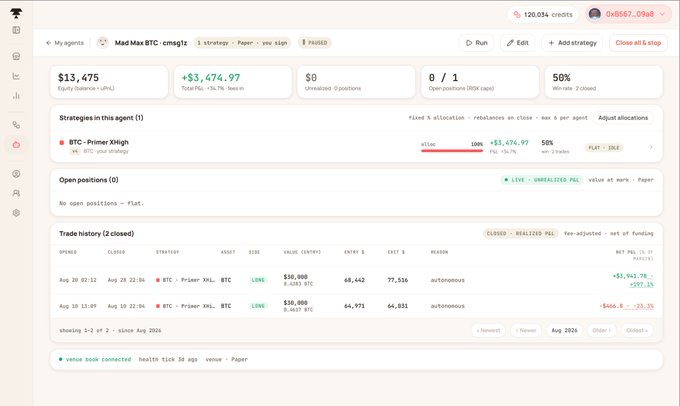680x406 pixels.
Task: Click the 120,034 credits pill
Action: point(543,14)
